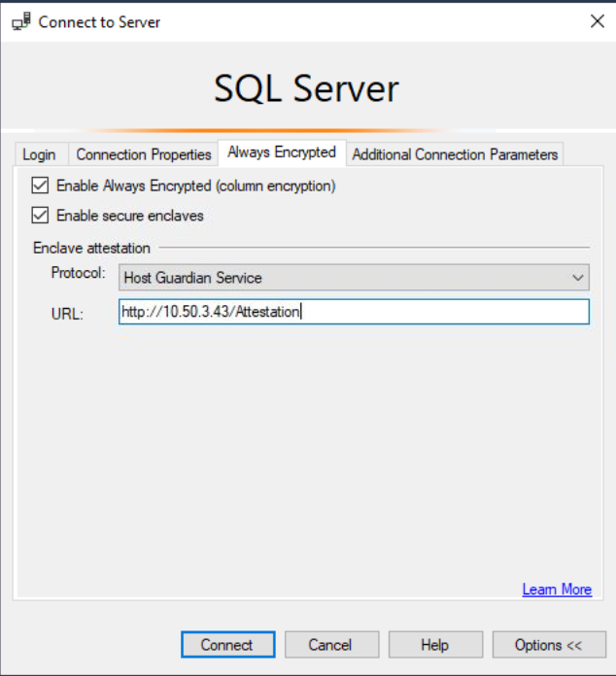Go to Additional Connection Parameters tab
616x676 pixels.
point(455,154)
